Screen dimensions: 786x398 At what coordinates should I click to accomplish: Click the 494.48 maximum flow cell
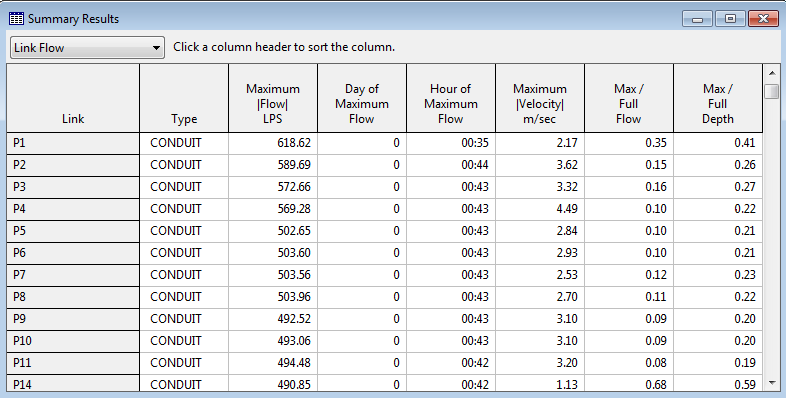[x=273, y=364]
